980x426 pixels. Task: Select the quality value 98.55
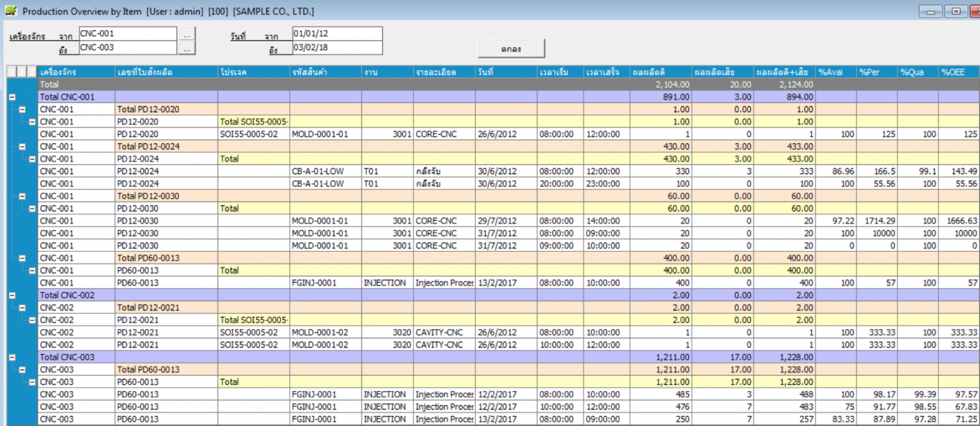tap(918, 407)
